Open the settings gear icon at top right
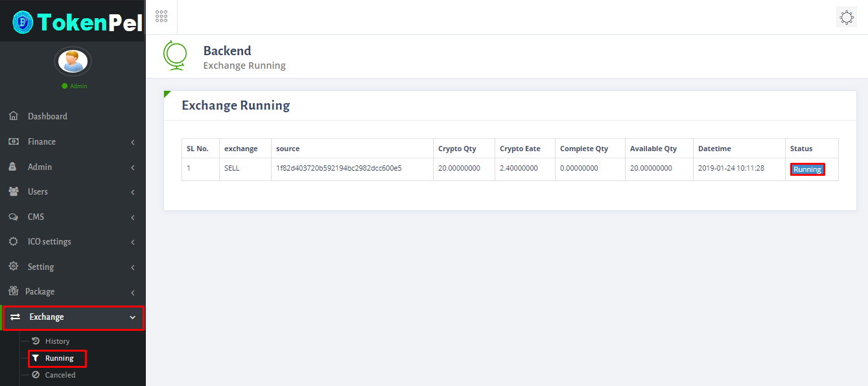Image resolution: width=868 pixels, height=386 pixels. tap(847, 18)
